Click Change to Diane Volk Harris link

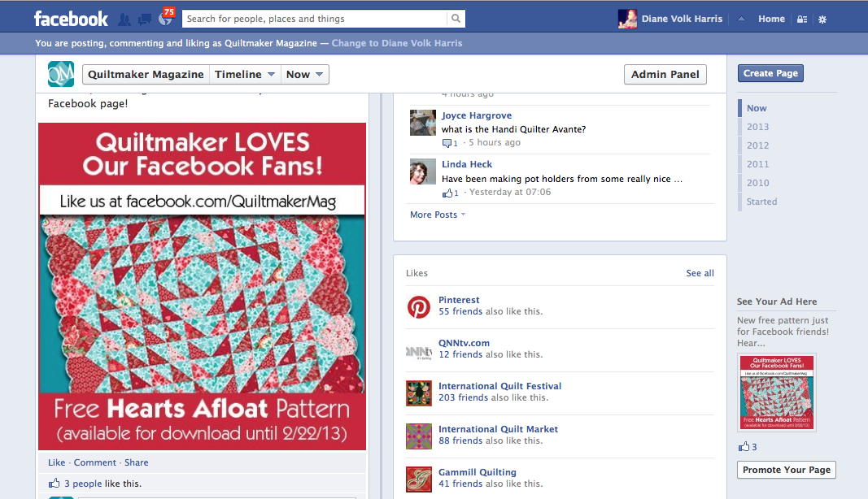[397, 43]
